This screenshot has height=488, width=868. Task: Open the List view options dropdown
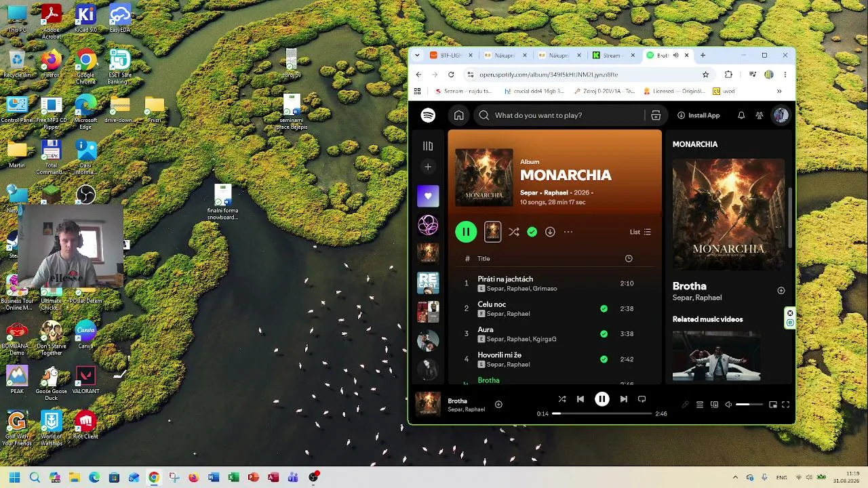click(x=640, y=232)
